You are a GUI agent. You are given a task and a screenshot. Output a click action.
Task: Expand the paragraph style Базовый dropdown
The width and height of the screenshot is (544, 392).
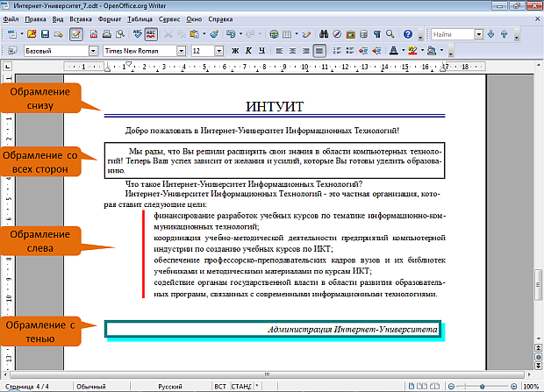point(93,51)
